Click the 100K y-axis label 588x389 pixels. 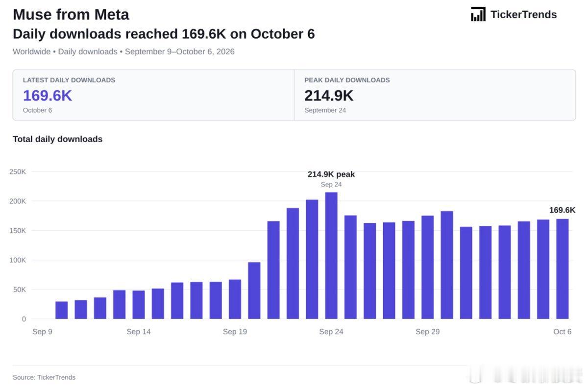click(18, 260)
